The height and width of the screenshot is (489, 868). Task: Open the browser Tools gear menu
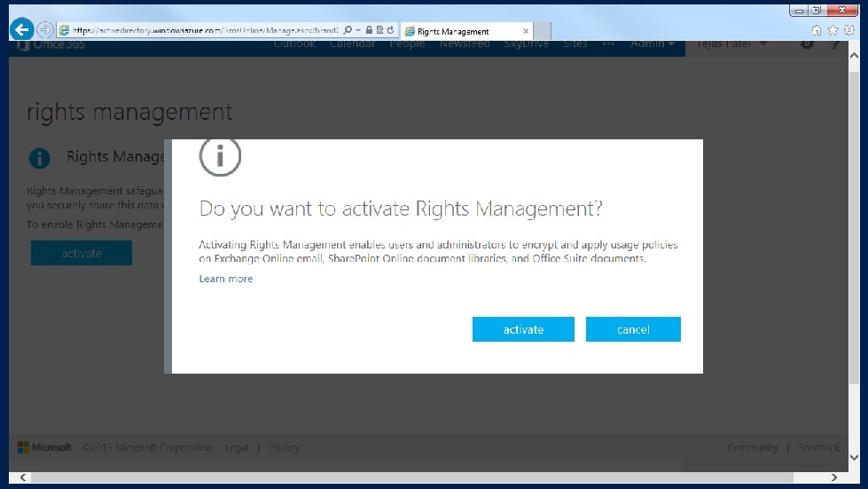(849, 30)
